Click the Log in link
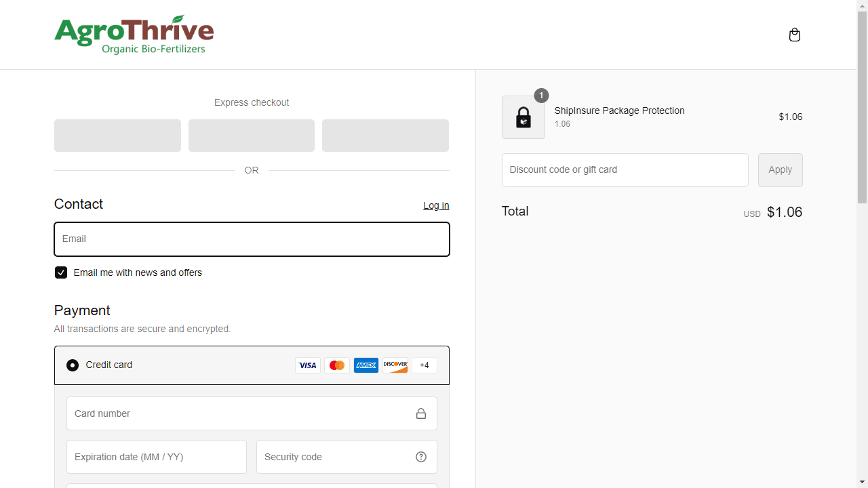 pyautogui.click(x=436, y=205)
